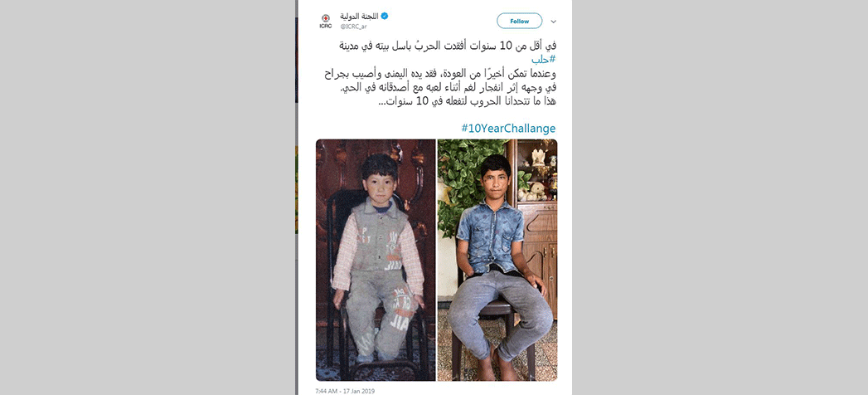Open the left childhood photo in the tweet
Viewport: 868px width, 395px height.
(x=376, y=260)
